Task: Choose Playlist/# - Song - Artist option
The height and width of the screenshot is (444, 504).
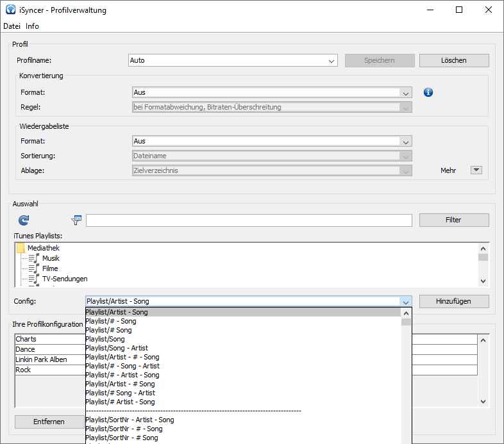Action: [243, 366]
